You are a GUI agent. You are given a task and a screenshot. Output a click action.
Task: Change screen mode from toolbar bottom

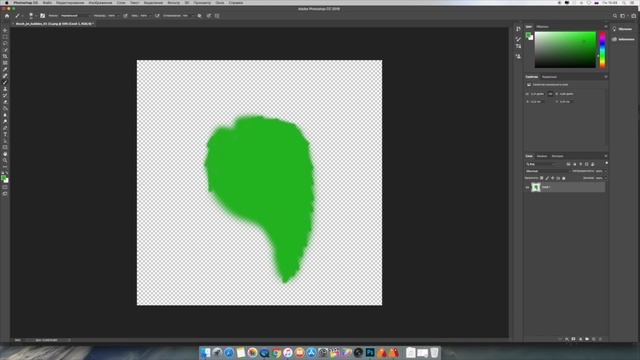[x=5, y=193]
